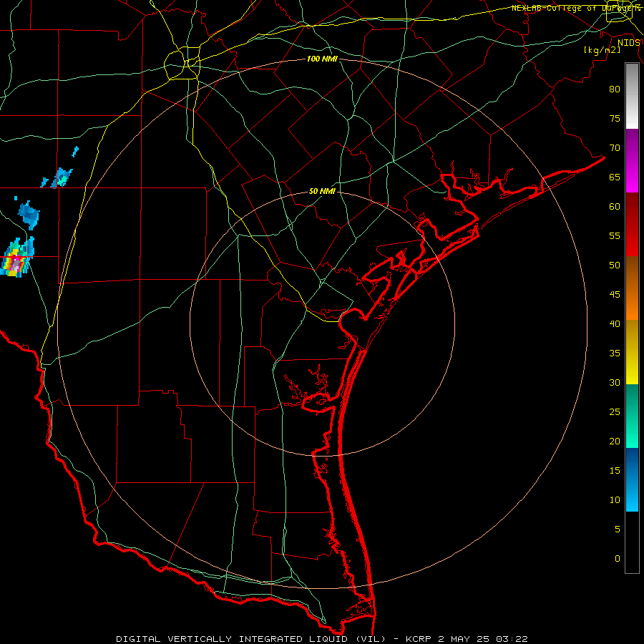Click the 0 value on the color scale

point(618,559)
